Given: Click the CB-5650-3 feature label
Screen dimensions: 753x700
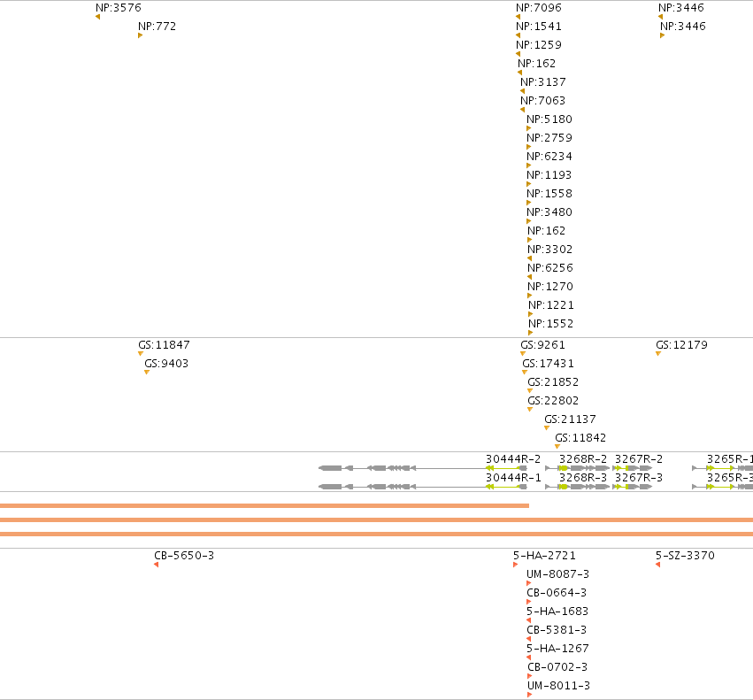Looking at the screenshot, I should click(184, 556).
